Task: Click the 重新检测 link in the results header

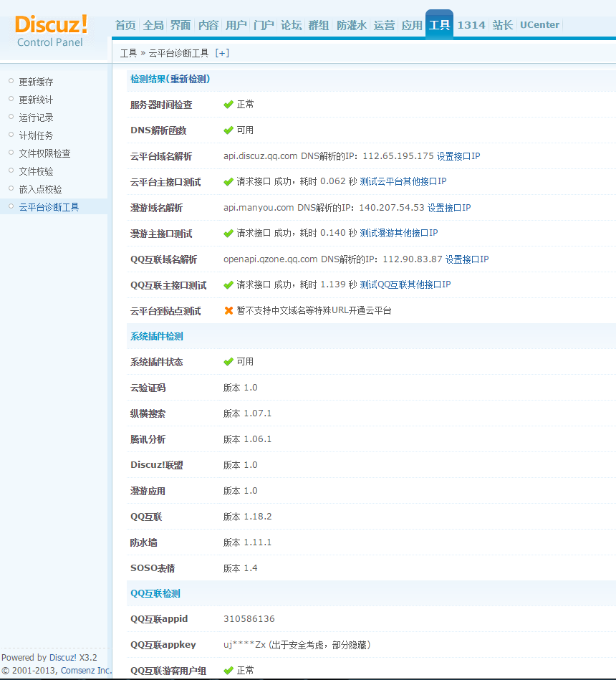Action: (x=188, y=79)
